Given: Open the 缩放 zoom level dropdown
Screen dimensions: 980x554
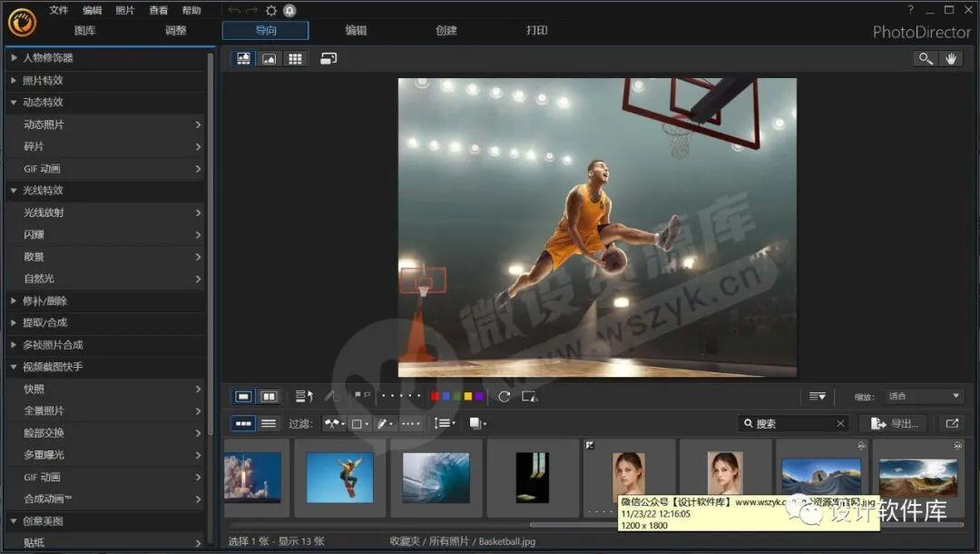Looking at the screenshot, I should pyautogui.click(x=923, y=396).
